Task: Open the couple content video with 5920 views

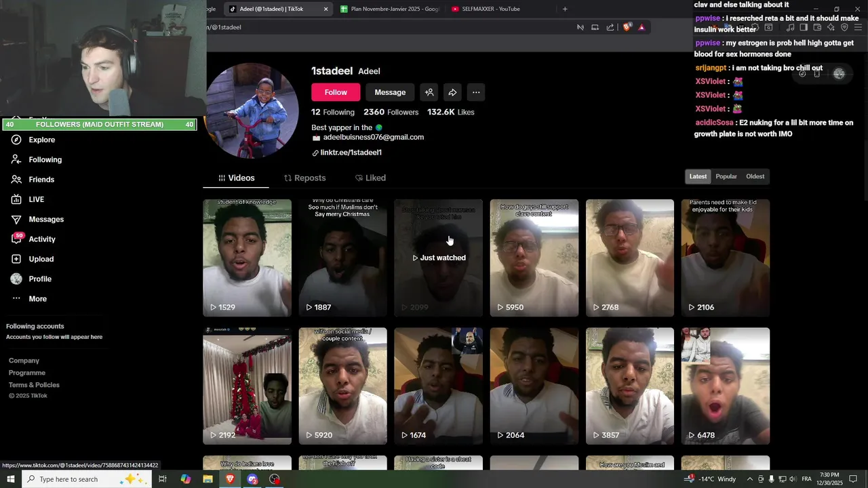Action: 342,386
